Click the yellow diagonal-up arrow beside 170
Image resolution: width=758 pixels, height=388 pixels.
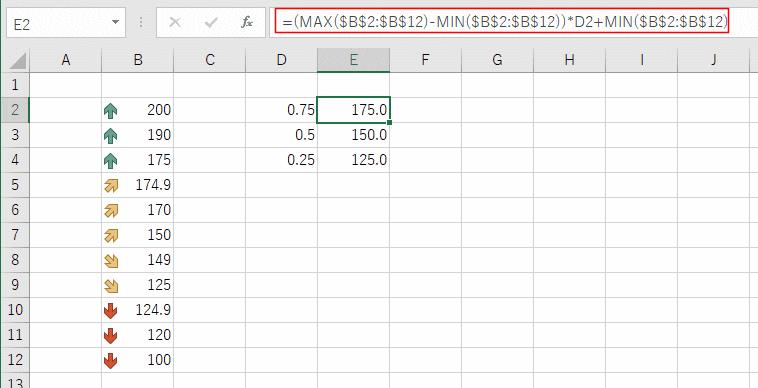[x=111, y=211]
